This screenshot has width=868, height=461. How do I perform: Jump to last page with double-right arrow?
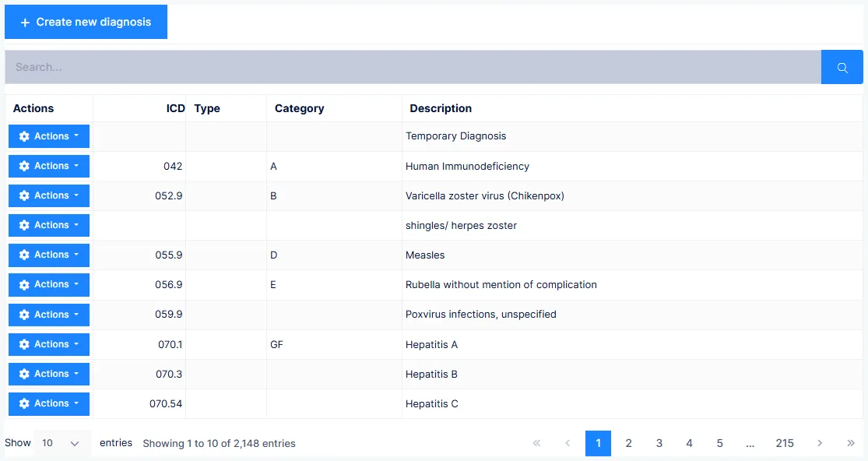click(851, 443)
